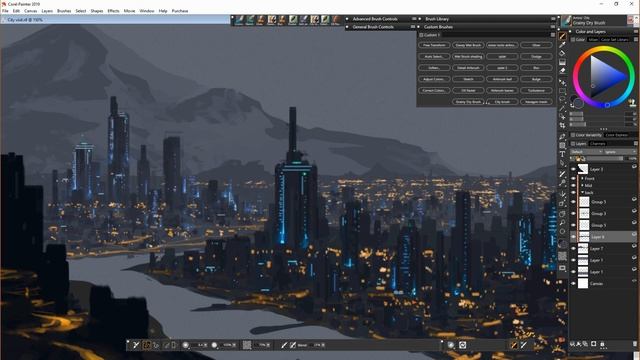Hide Layer 3 with its eye icon
Image resolution: width=640 pixels, height=360 pixels.
coord(573,169)
